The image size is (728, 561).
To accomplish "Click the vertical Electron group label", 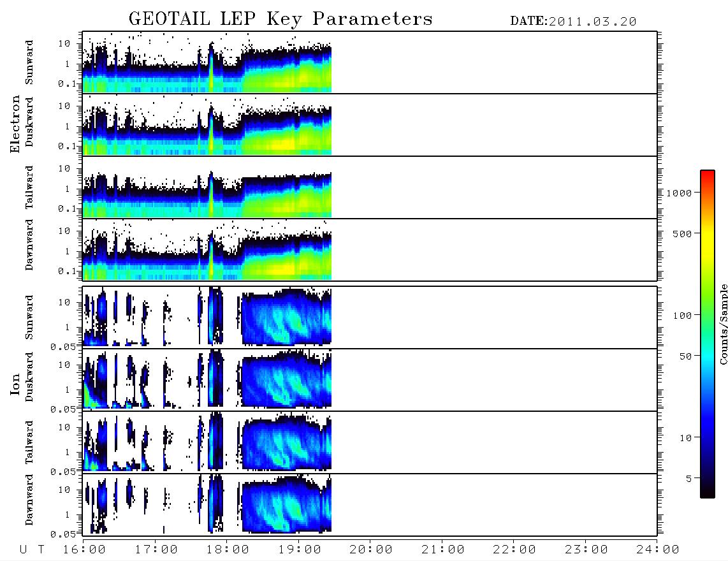I will [x=15, y=124].
